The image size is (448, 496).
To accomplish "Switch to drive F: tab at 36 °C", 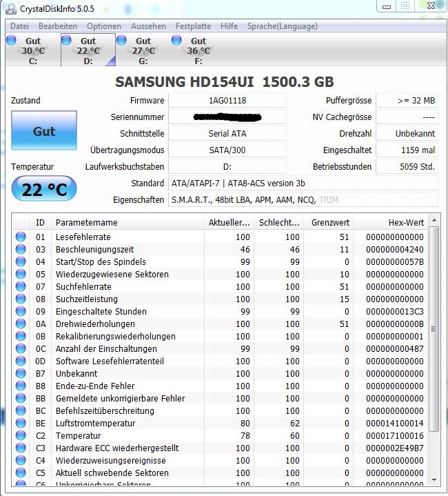I will coord(198,50).
